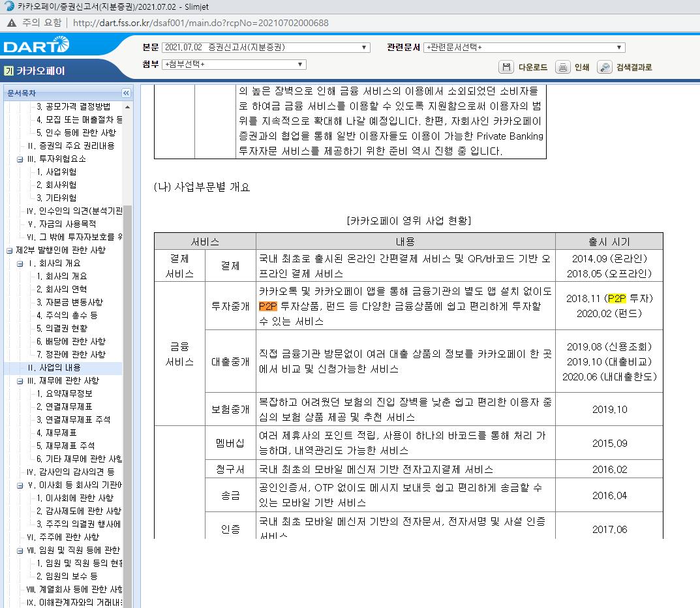Open 6. 배당에 관한 사항 entry
700x608 pixels.
coord(71,341)
